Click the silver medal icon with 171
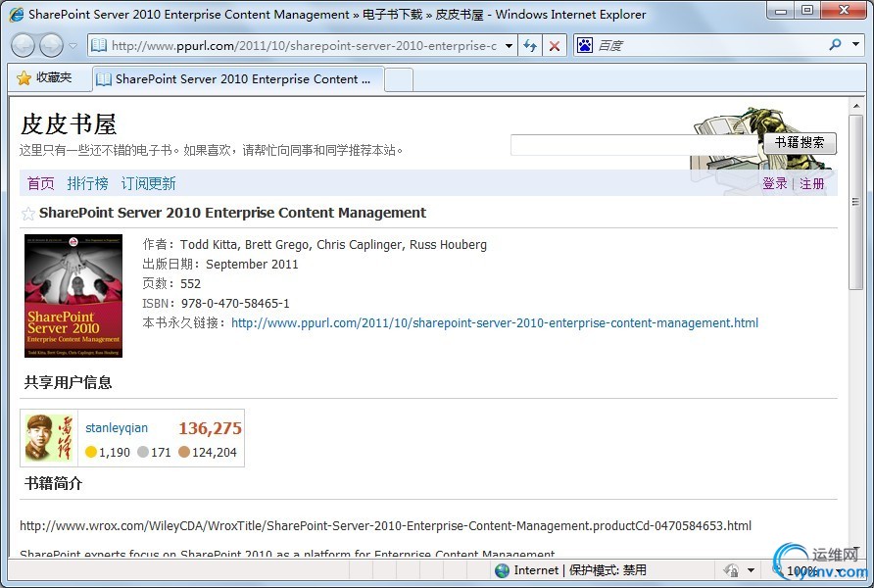Screen dimensions: 874x588 143,452
